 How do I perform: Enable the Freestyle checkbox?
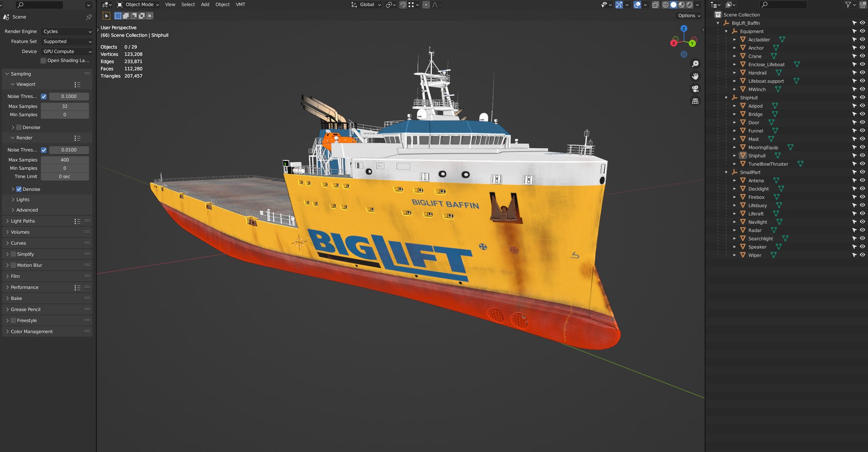pos(14,320)
